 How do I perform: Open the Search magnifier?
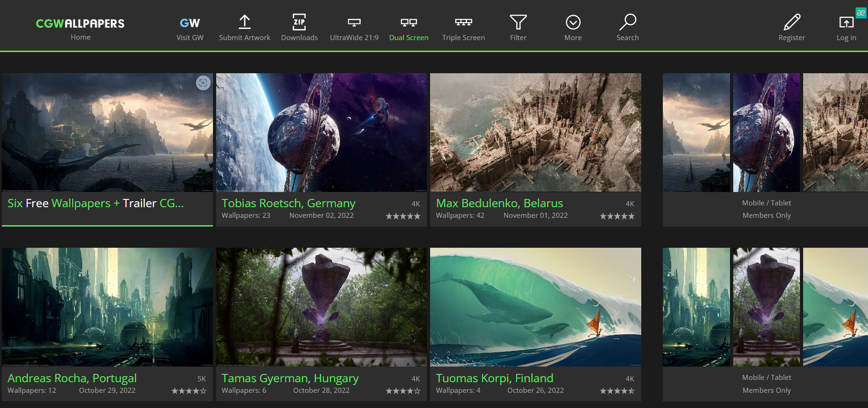(627, 22)
